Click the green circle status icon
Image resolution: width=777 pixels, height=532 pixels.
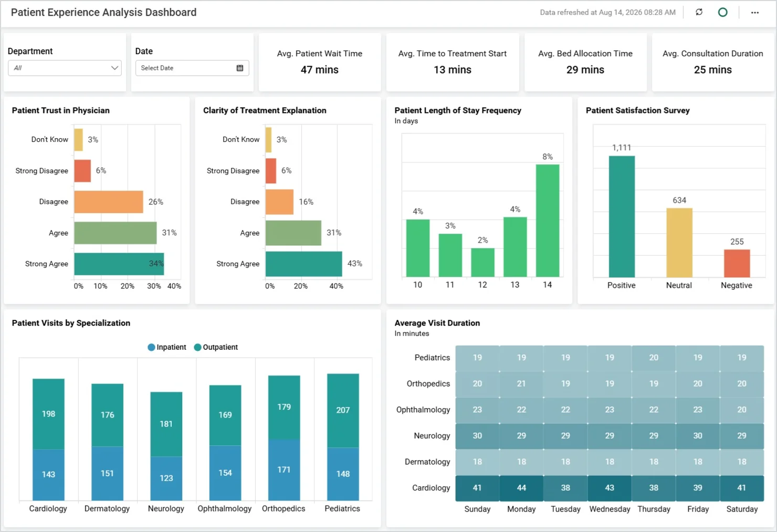pos(722,12)
